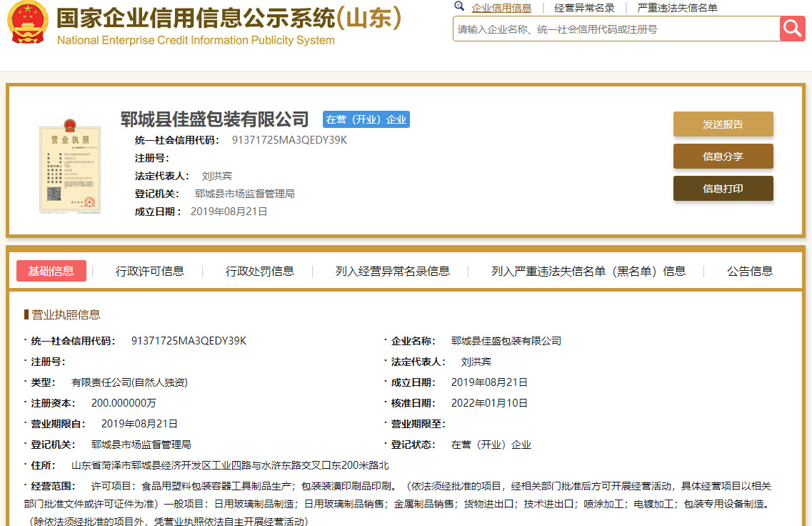
Task: Open the 行政处罚信息 tab
Action: click(260, 271)
